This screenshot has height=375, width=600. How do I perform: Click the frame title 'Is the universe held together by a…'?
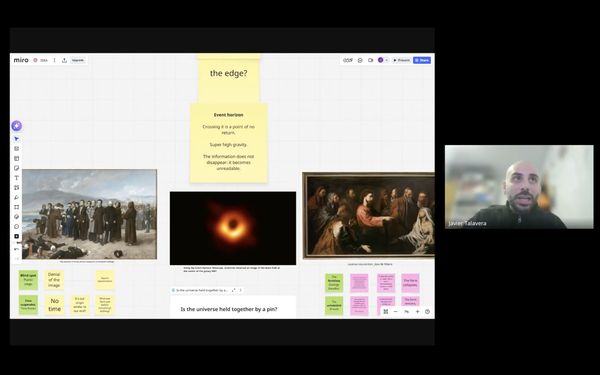pyautogui.click(x=202, y=290)
